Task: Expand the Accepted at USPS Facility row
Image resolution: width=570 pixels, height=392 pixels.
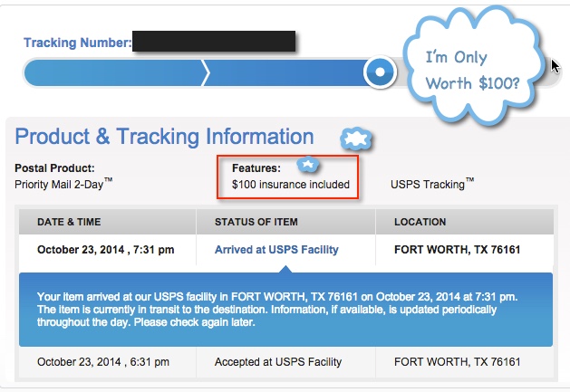Action: click(x=286, y=362)
